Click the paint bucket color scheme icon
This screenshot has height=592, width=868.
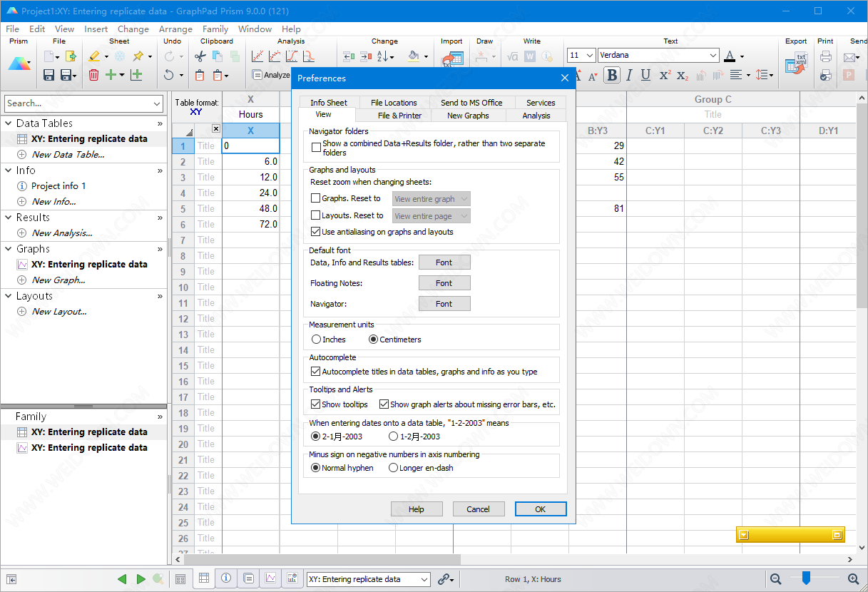coord(414,56)
